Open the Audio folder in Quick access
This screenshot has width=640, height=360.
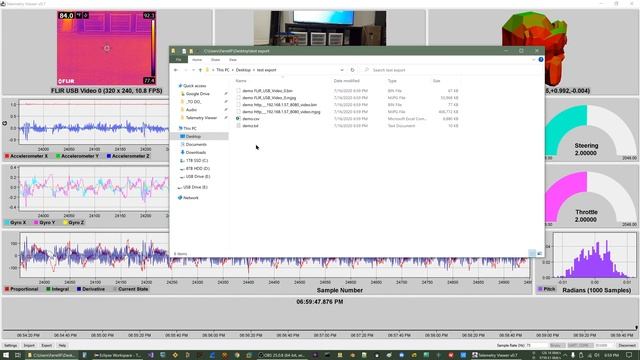click(191, 110)
